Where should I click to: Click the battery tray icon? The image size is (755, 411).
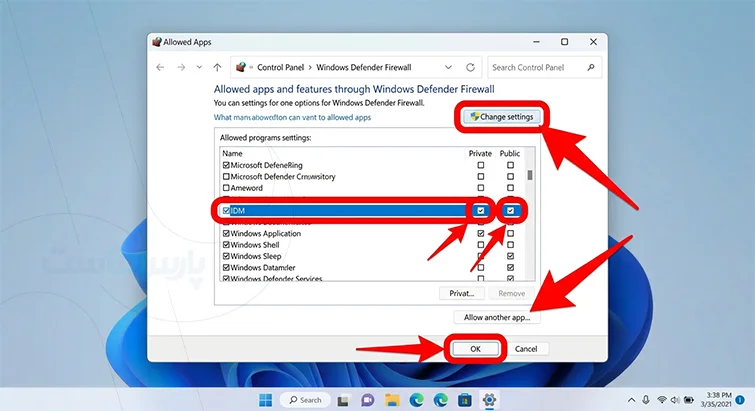tap(689, 400)
